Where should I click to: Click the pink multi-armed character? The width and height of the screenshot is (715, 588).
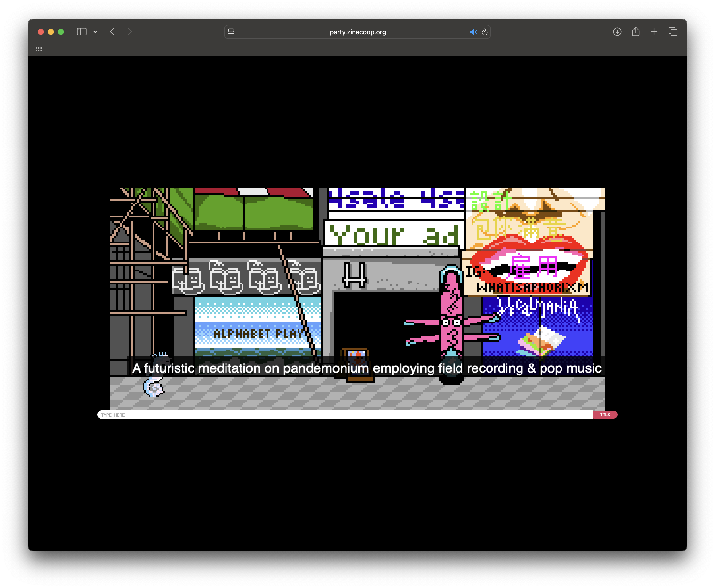[451, 322]
